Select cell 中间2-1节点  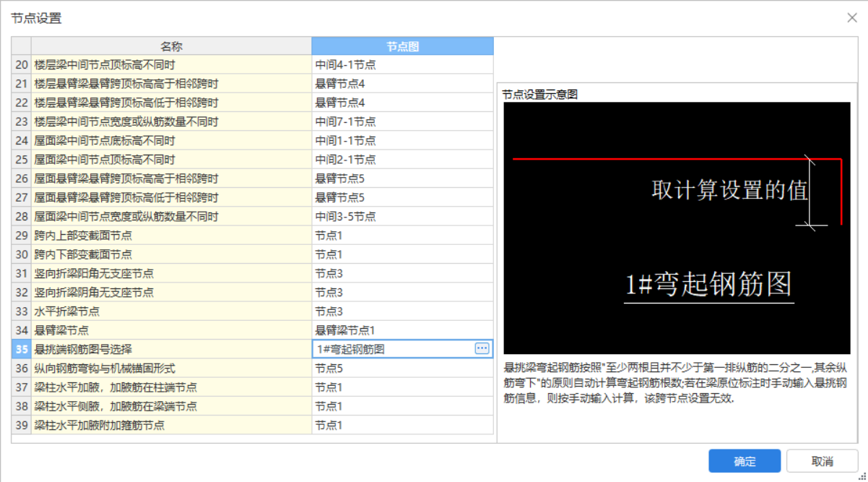click(x=403, y=160)
